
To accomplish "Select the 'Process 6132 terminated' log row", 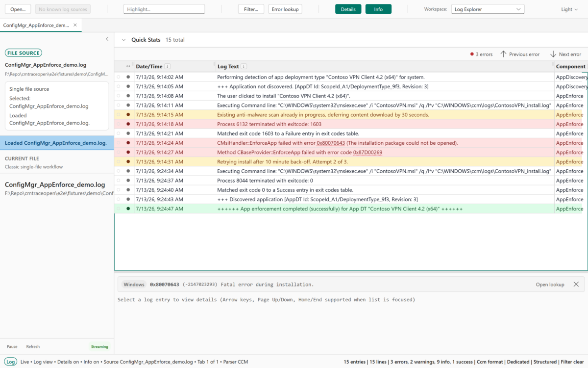I will pyautogui.click(x=351, y=124).
